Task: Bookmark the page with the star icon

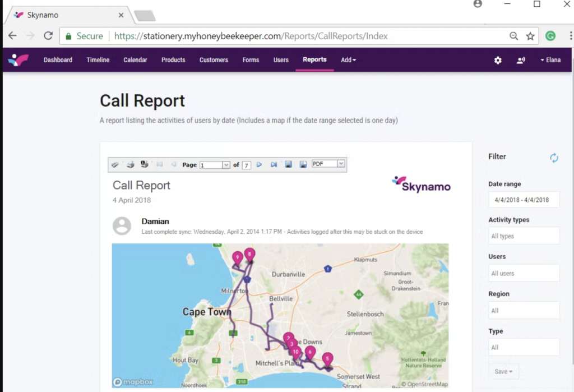Action: (530, 36)
